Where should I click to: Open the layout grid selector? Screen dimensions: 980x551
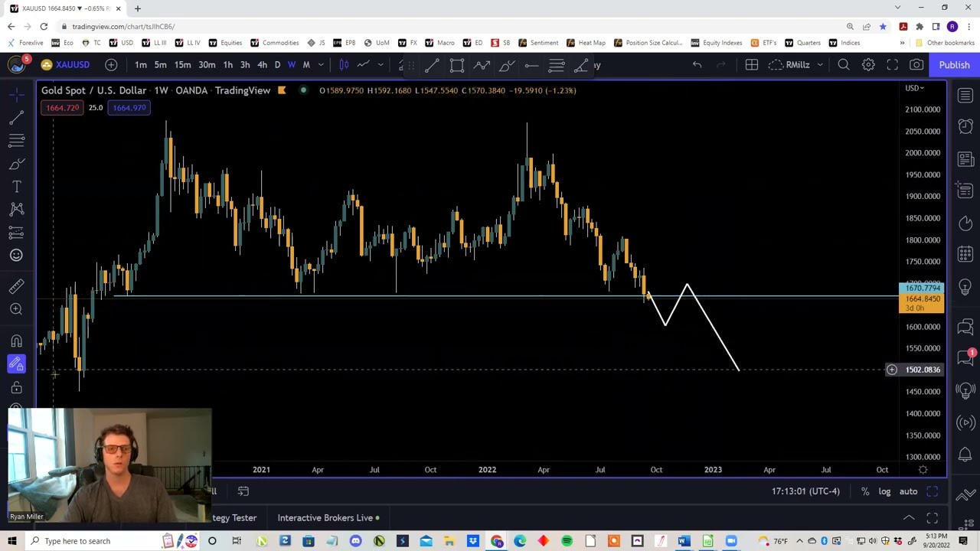coord(751,65)
